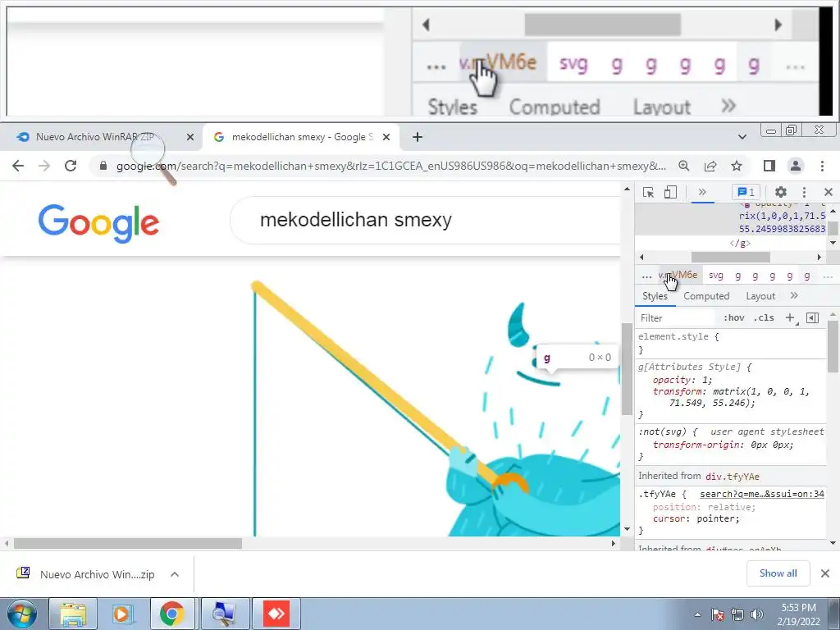
Task: Click the Google search box text
Action: pos(356,220)
